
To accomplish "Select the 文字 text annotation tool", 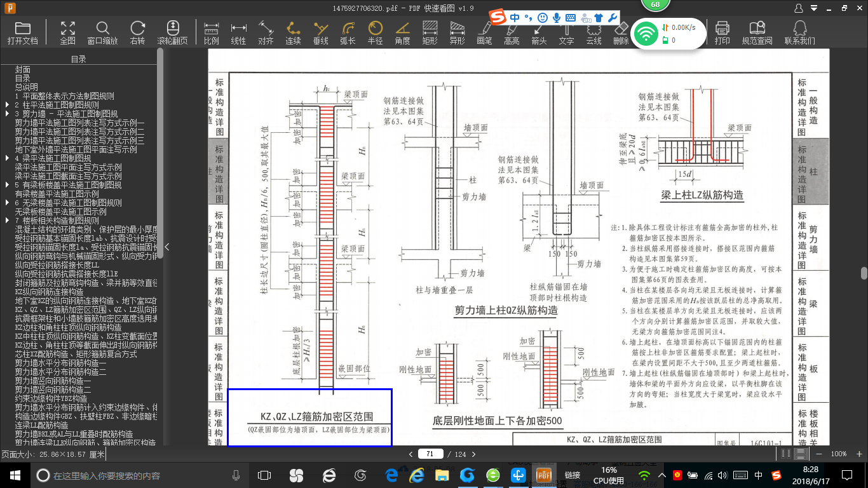I will (567, 33).
